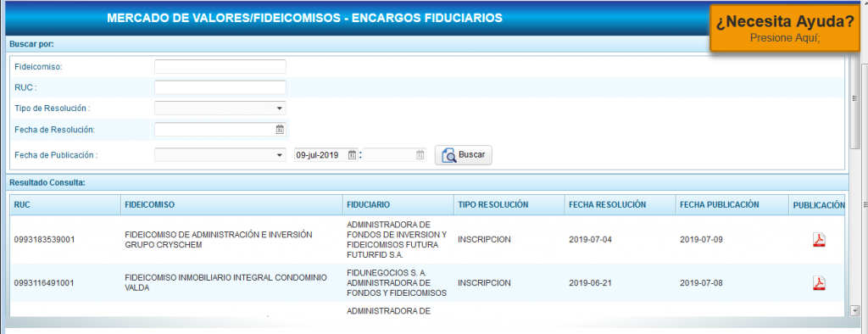The height and width of the screenshot is (334, 868).
Task: Open calendar picker for Fecha de Resolución
Action: pos(280,130)
